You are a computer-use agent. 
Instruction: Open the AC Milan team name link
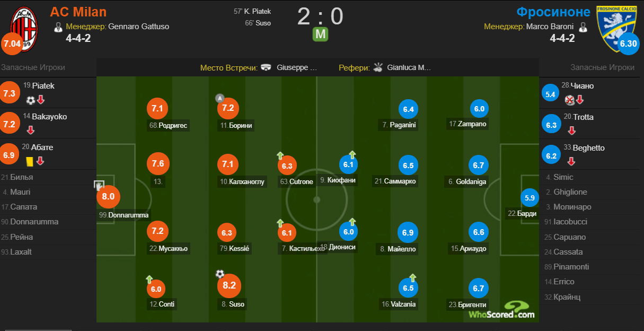(x=78, y=12)
